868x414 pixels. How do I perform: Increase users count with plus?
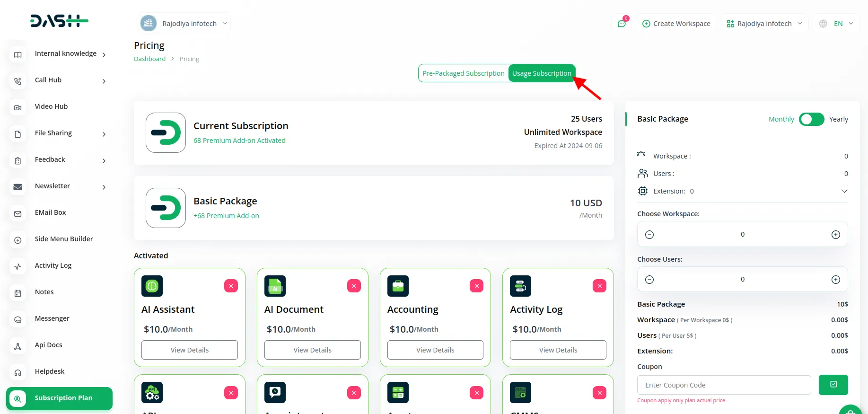836,280
